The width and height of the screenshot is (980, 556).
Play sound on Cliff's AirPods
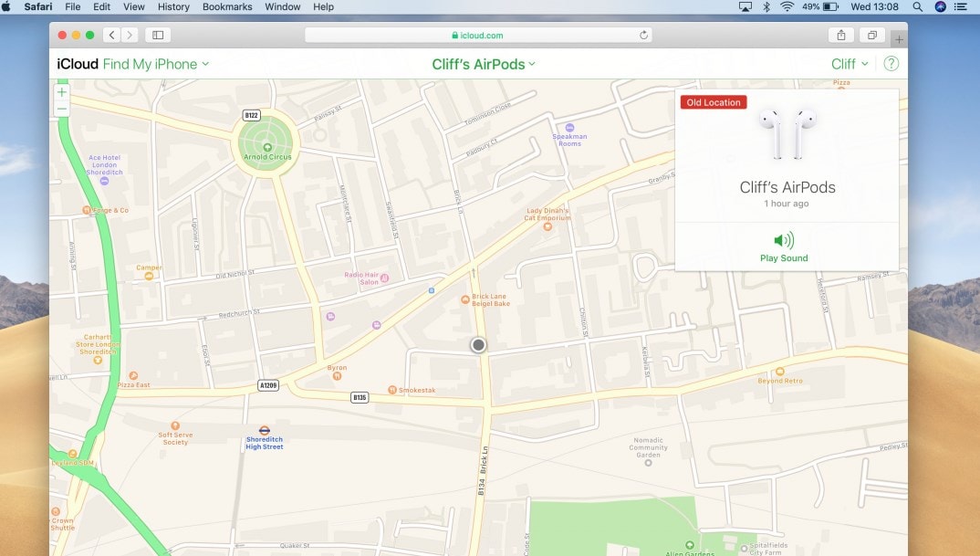[x=784, y=247]
